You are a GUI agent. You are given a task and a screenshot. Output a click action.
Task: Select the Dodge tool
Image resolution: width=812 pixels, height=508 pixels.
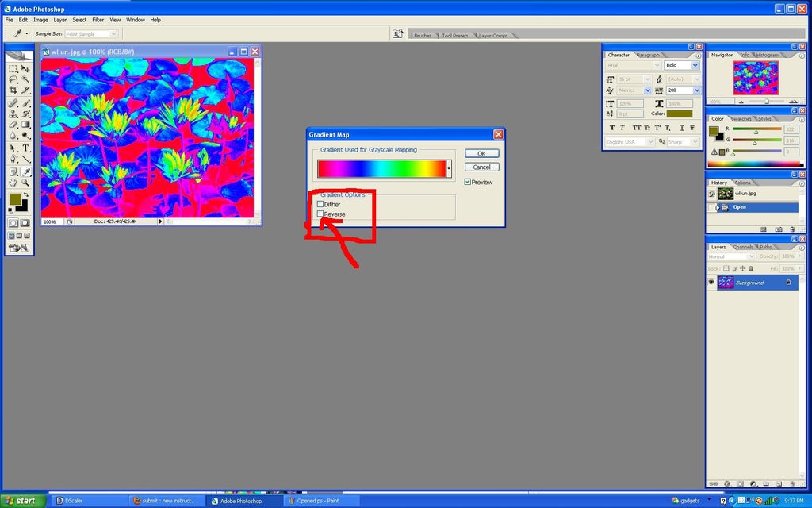(25, 135)
